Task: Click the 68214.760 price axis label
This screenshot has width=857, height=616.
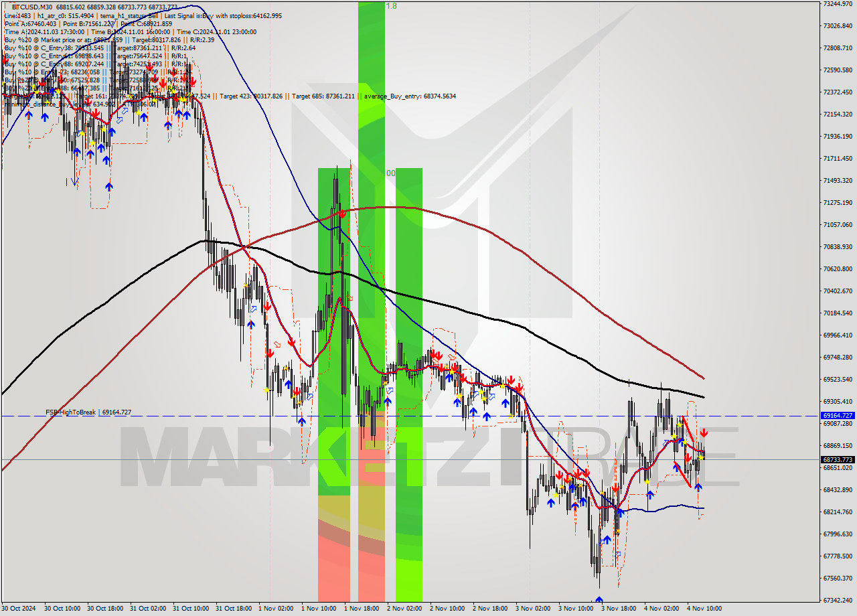Action: 838,512
